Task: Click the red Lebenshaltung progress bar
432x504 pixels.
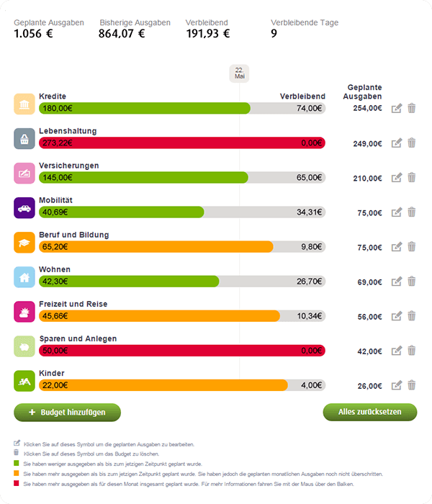Action: point(182,143)
